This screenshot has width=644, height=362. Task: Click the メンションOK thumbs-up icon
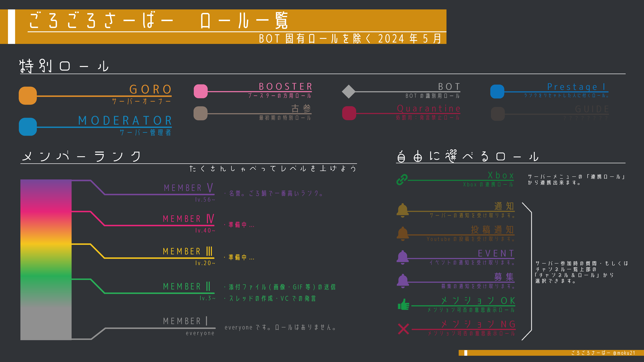tap(403, 304)
